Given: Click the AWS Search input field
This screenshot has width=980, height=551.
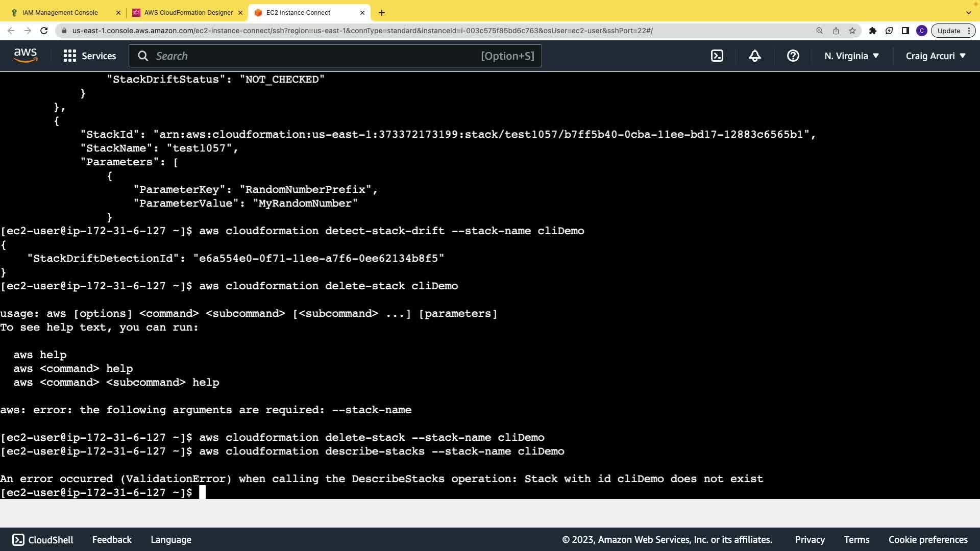Looking at the screenshot, I should tap(316, 56).
